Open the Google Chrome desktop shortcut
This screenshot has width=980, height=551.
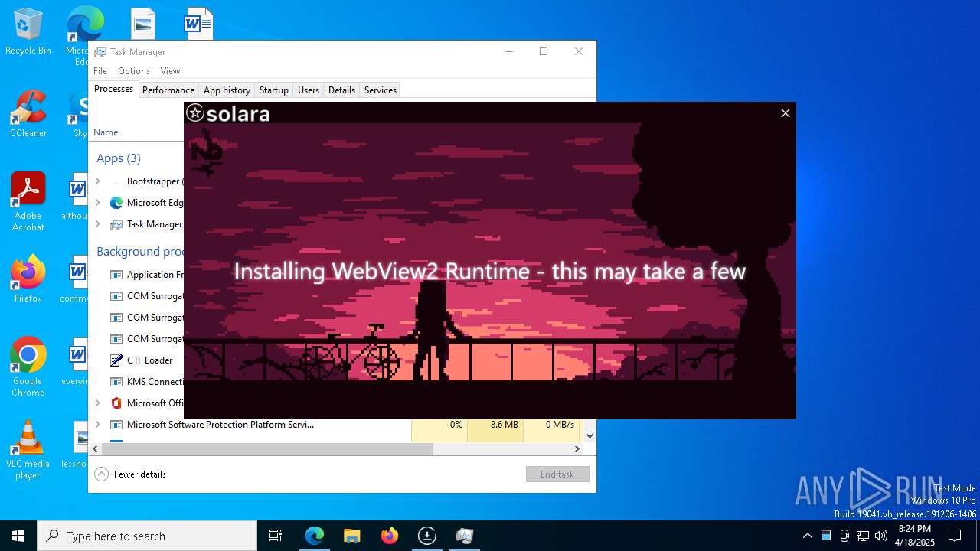tap(28, 367)
